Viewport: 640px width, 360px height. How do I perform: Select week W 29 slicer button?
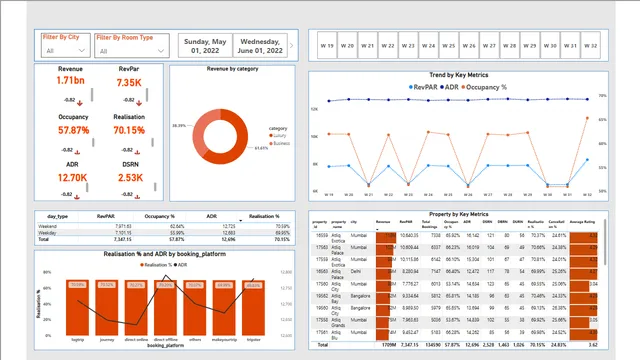[530, 45]
